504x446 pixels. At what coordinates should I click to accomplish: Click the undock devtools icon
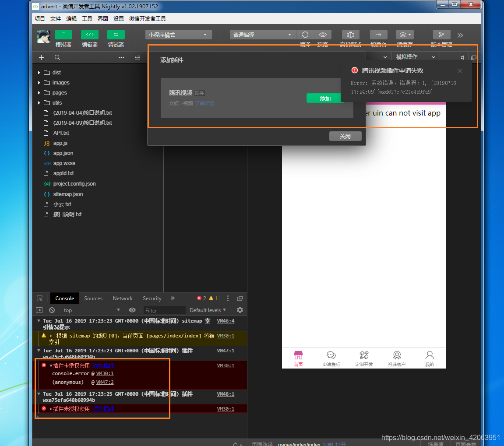coord(240,298)
